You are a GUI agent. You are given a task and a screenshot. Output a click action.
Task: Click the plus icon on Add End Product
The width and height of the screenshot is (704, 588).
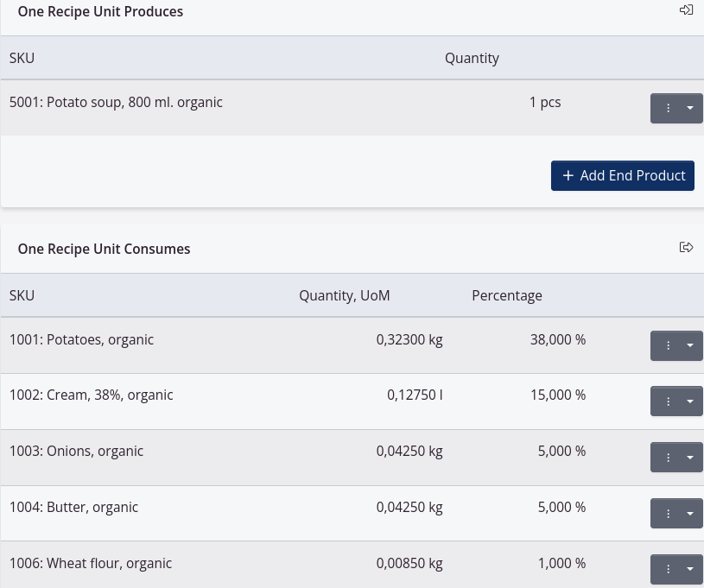[x=568, y=175]
